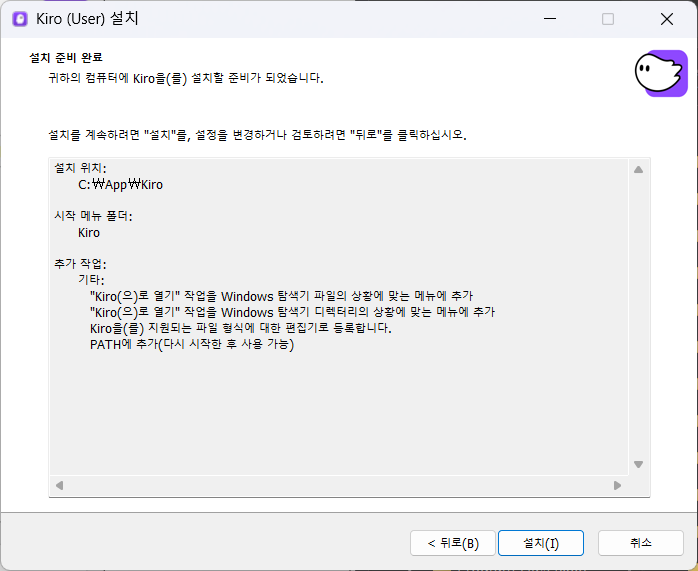This screenshot has height=571, width=698.
Task: Click the PATH에 추가 line
Action: point(192,344)
